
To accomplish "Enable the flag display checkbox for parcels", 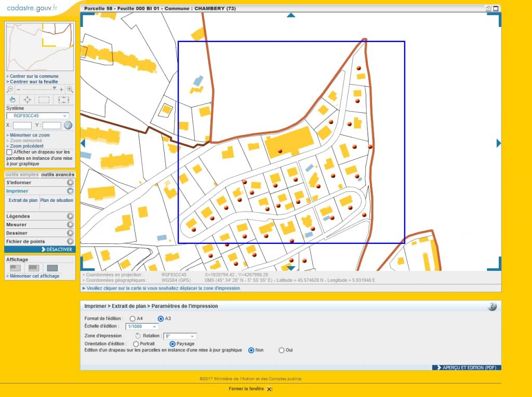I will [9, 153].
